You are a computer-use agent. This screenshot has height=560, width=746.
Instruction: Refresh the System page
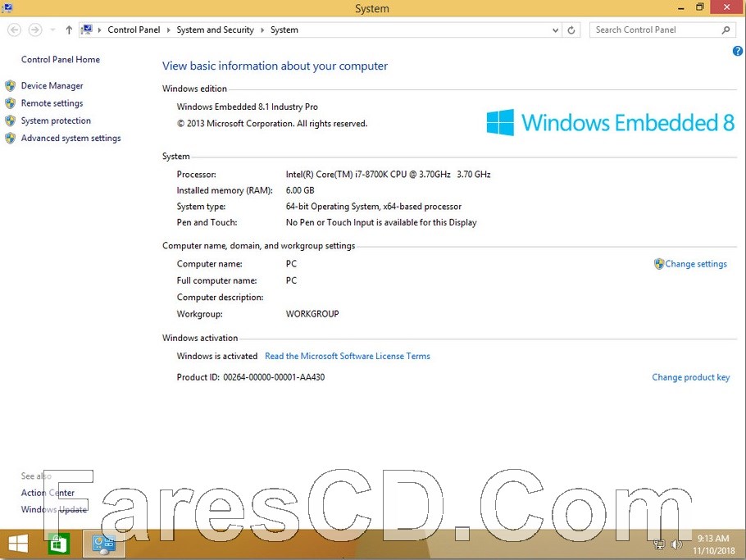571,30
